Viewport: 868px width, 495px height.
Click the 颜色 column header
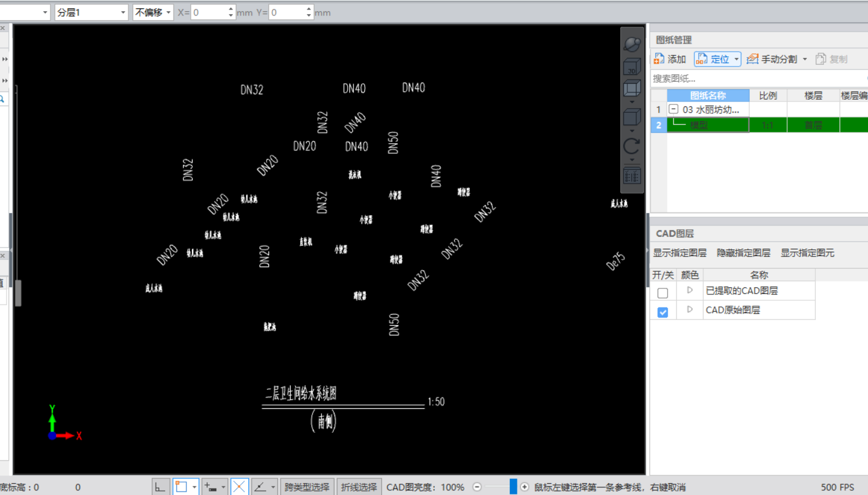coord(690,275)
